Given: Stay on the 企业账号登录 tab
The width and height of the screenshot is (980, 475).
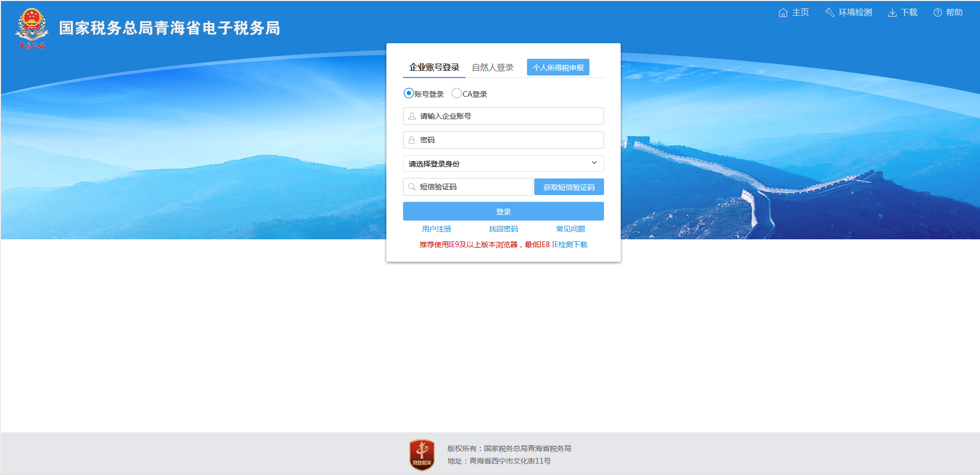Looking at the screenshot, I should 435,67.
